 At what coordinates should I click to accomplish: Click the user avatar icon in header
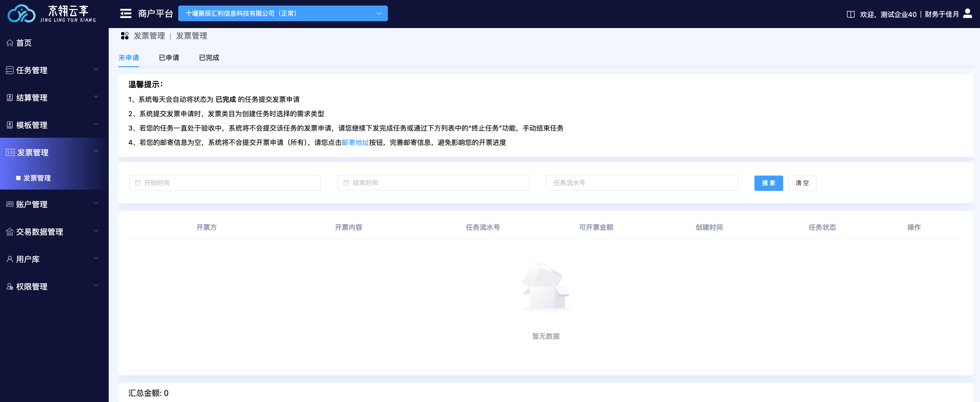coord(967,14)
